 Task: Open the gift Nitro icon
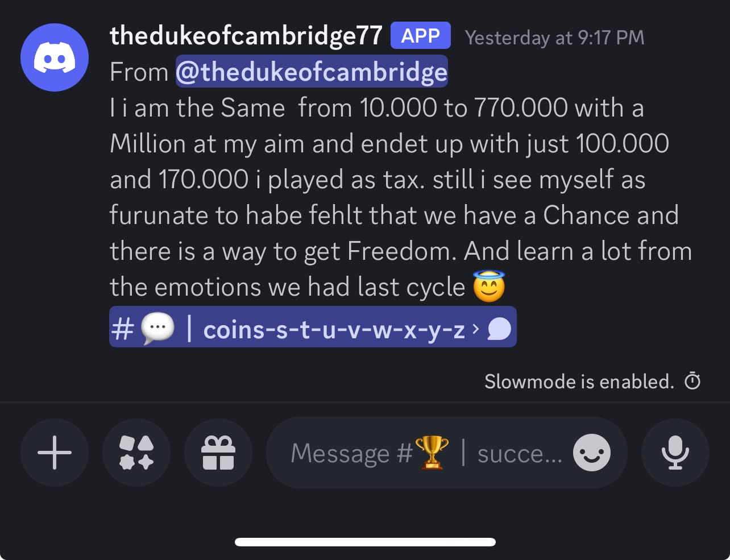[x=218, y=453]
